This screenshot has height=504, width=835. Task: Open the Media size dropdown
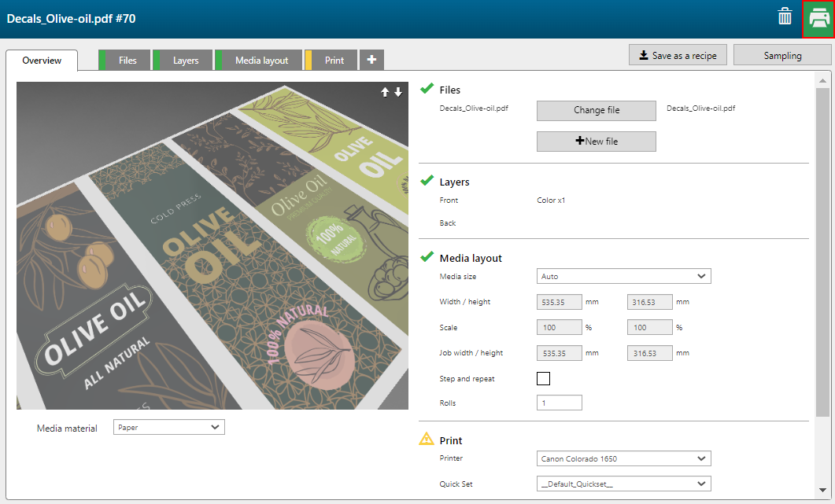point(623,276)
